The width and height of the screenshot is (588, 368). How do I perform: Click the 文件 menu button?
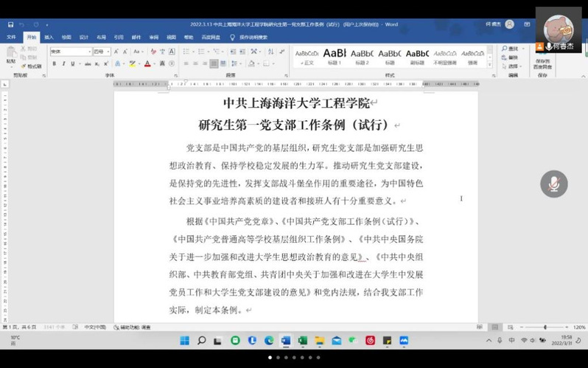(x=11, y=37)
